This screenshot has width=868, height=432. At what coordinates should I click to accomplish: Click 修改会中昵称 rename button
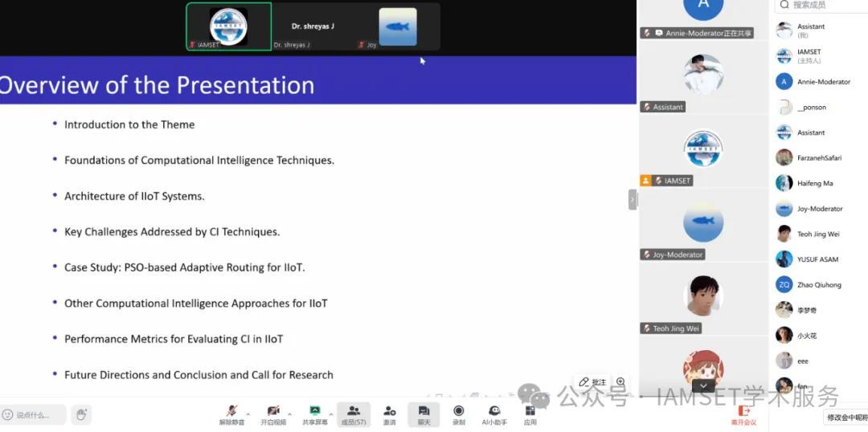845,417
